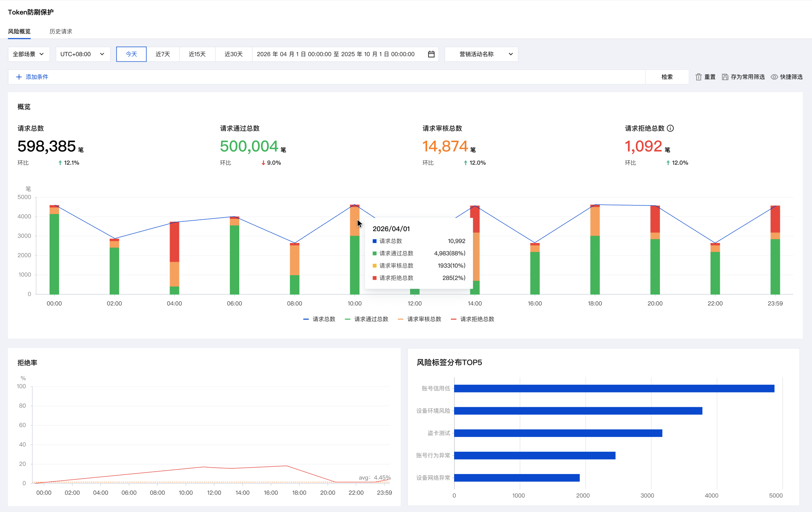Open the 营销活动名称 dropdown
812x512 pixels.
[x=481, y=54]
